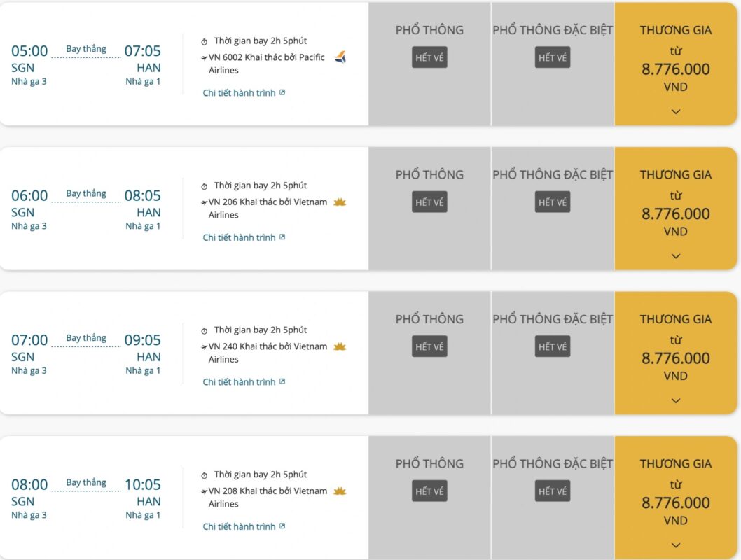This screenshot has height=560, width=741.
Task: Select Phổ Thông Đặc Biệt on 06:00 flight
Action: pos(553,209)
